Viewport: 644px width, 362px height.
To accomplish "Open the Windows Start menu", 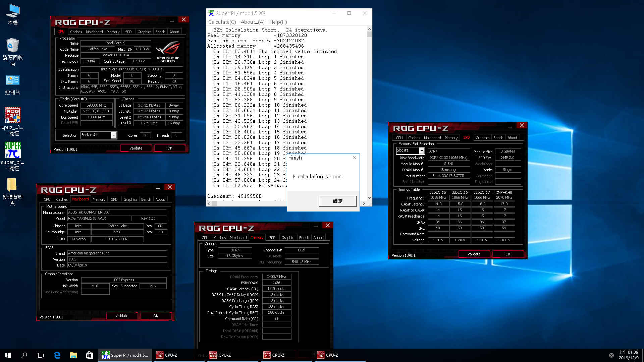I will tap(8, 355).
